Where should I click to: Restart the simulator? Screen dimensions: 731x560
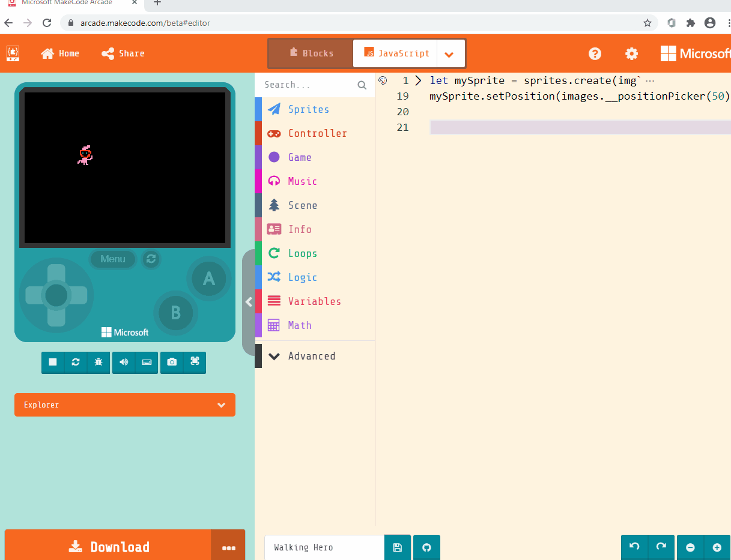click(x=76, y=362)
